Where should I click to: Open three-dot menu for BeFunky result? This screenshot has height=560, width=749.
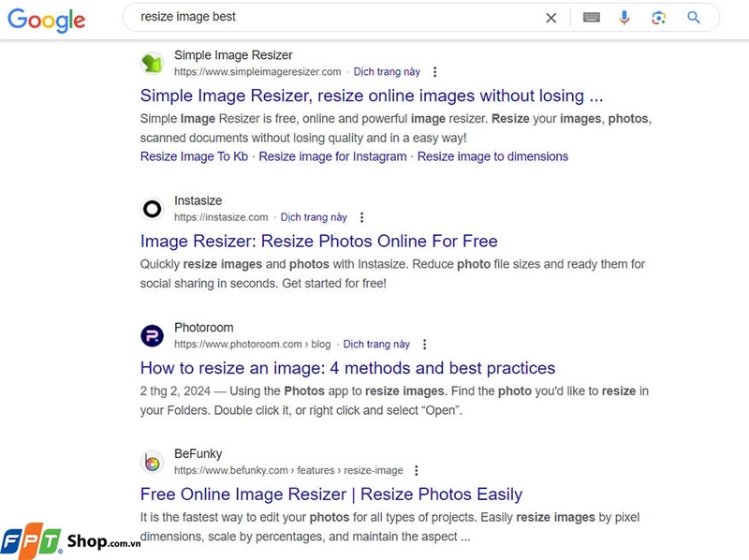point(417,471)
